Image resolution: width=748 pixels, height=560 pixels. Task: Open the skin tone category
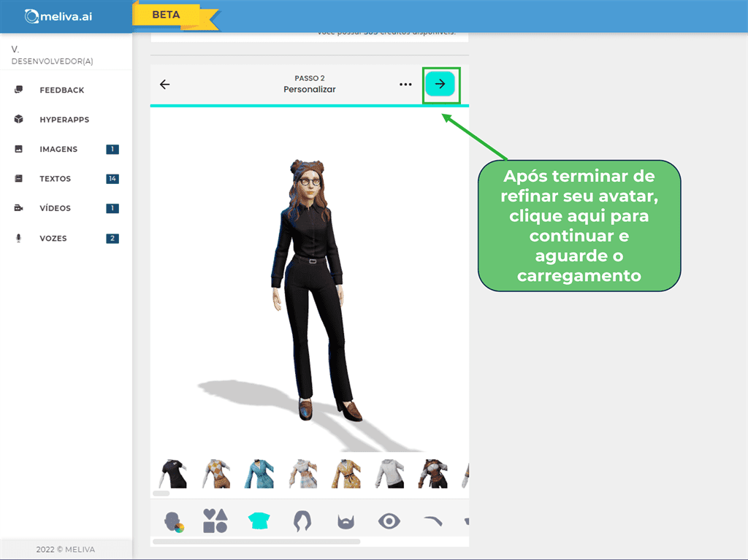pyautogui.click(x=174, y=521)
